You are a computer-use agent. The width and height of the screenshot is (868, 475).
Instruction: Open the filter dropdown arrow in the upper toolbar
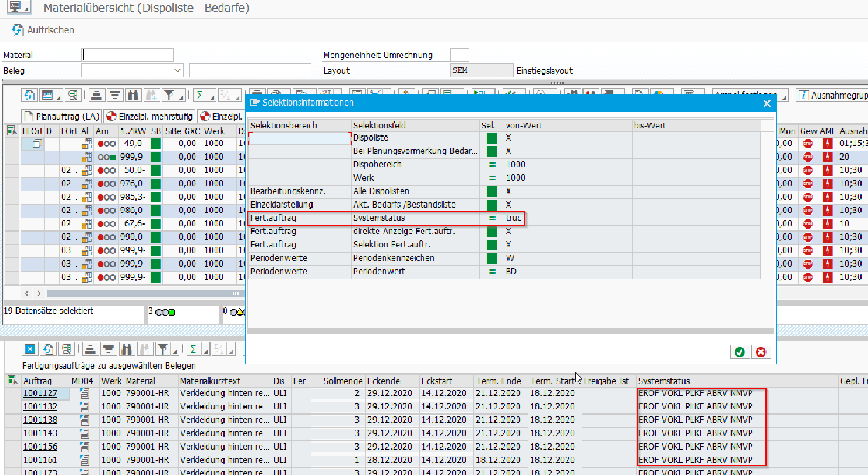182,97
